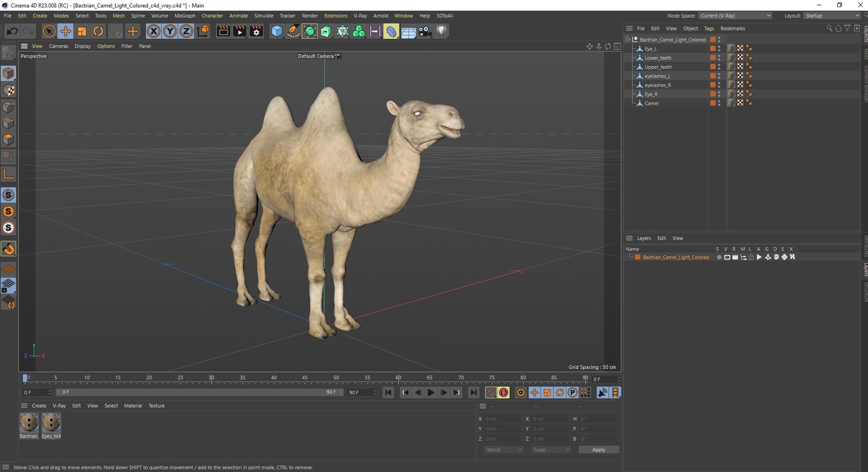
Task: Activate the Move tool
Action: 66,31
